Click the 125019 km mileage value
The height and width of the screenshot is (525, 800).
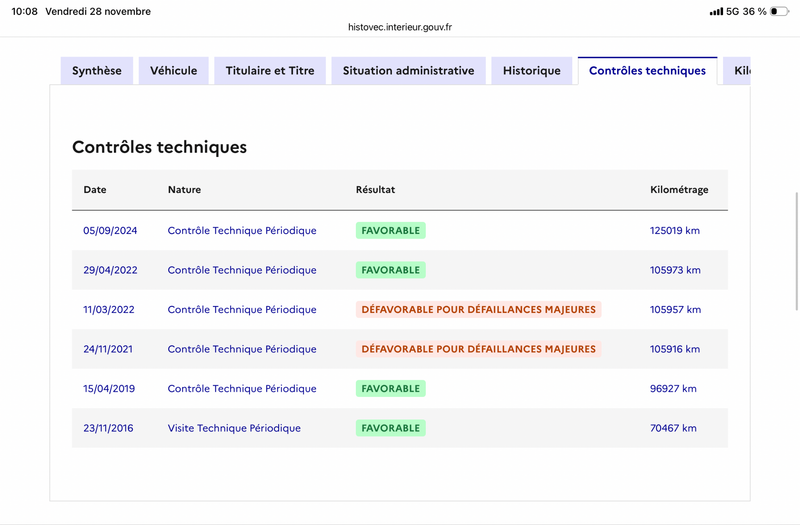coord(675,231)
